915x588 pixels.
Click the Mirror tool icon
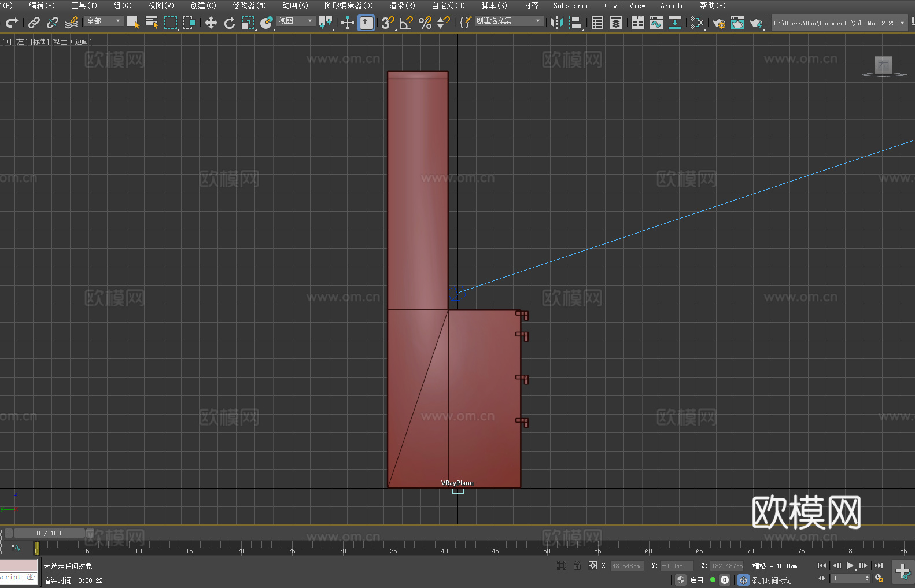pos(557,23)
